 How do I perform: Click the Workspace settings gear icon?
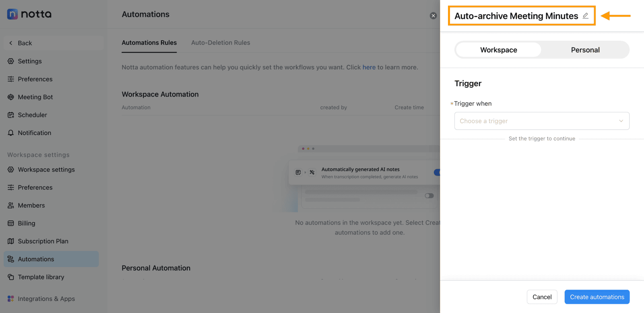tap(11, 170)
